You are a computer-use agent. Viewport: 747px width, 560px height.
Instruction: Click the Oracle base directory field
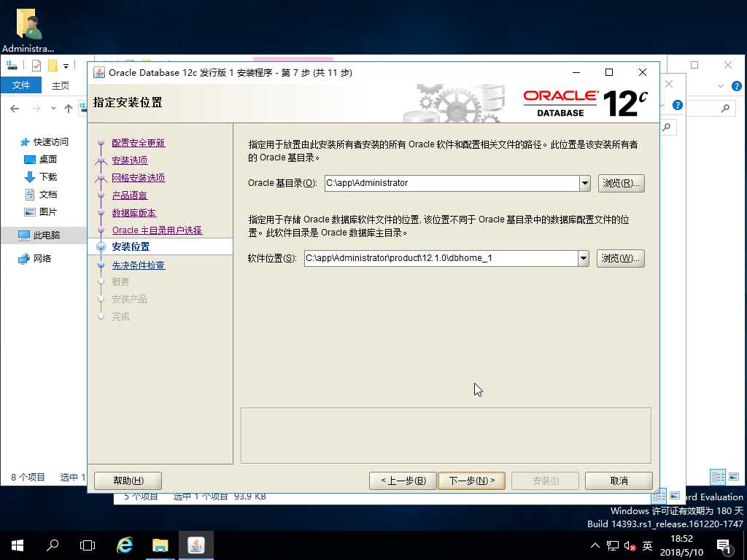[452, 183]
